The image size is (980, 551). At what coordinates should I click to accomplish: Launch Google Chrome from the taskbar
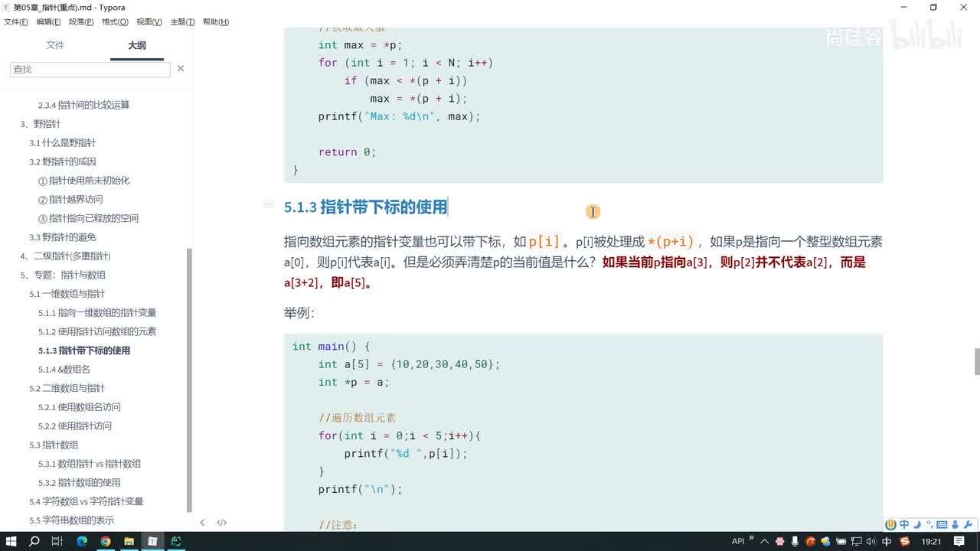[106, 541]
